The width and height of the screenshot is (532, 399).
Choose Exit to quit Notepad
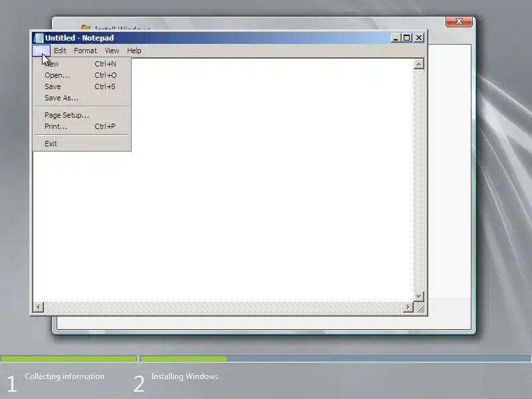point(82,144)
